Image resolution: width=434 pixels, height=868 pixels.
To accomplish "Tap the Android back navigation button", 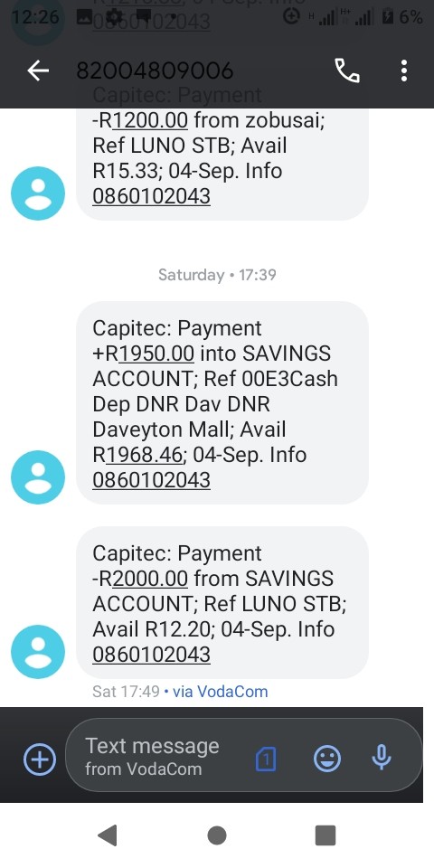I will [x=108, y=835].
